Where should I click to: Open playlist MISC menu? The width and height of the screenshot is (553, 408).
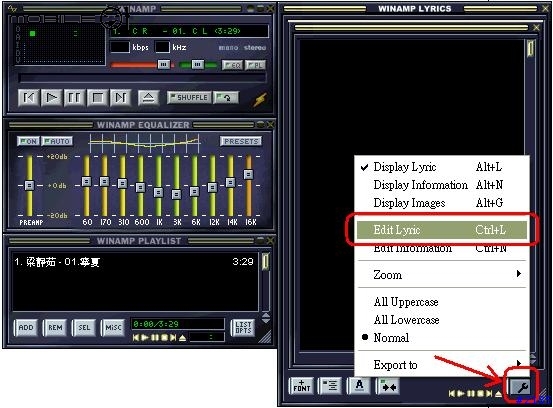[113, 328]
